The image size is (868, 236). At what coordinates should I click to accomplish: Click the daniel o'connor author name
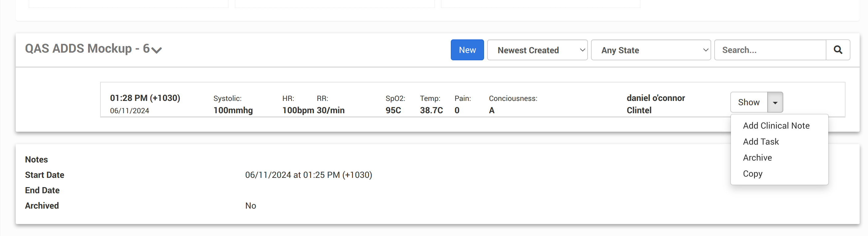coord(655,98)
